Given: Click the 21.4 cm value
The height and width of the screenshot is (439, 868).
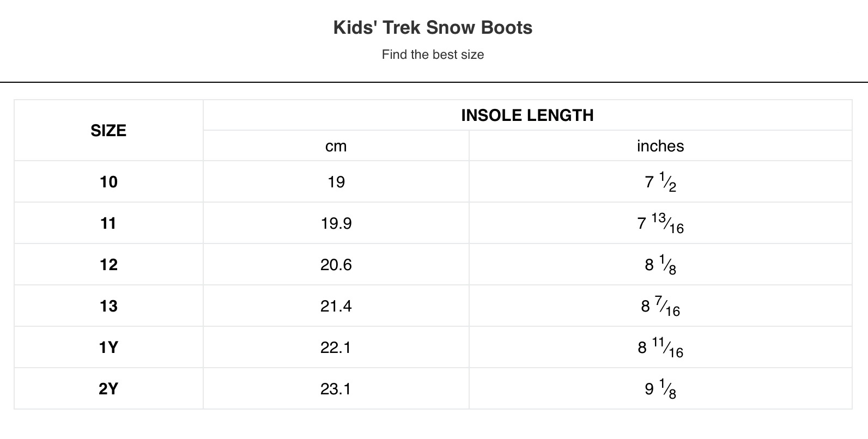Looking at the screenshot, I should 336,306.
